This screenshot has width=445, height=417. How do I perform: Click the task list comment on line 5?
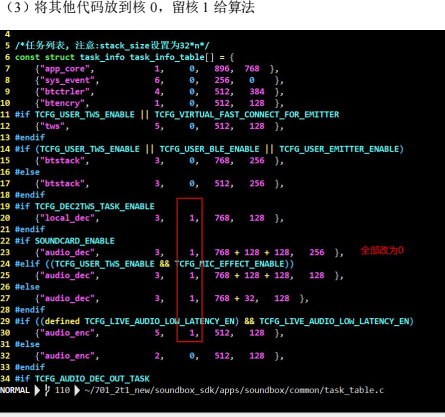coord(112,45)
